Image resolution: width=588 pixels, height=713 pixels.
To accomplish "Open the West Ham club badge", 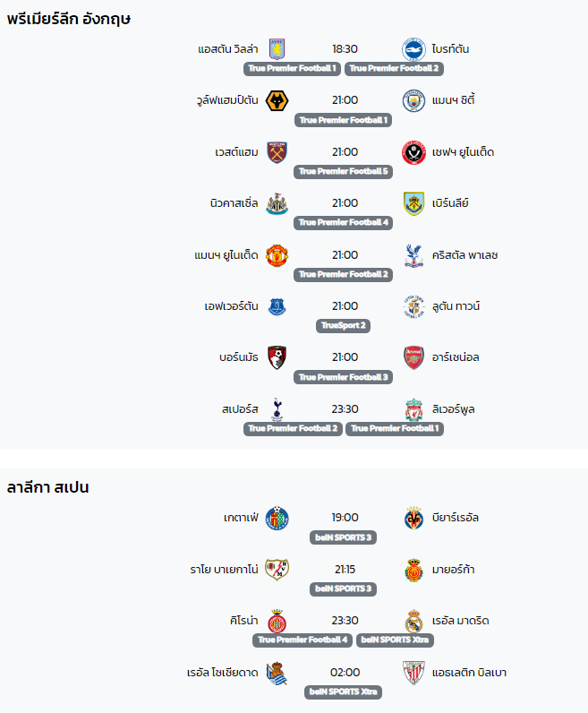I will pos(277,152).
